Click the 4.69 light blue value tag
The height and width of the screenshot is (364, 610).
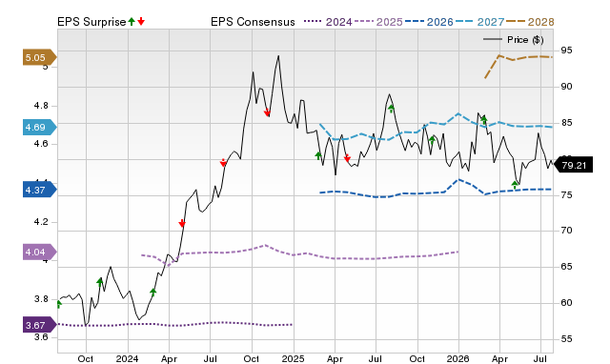click(39, 127)
